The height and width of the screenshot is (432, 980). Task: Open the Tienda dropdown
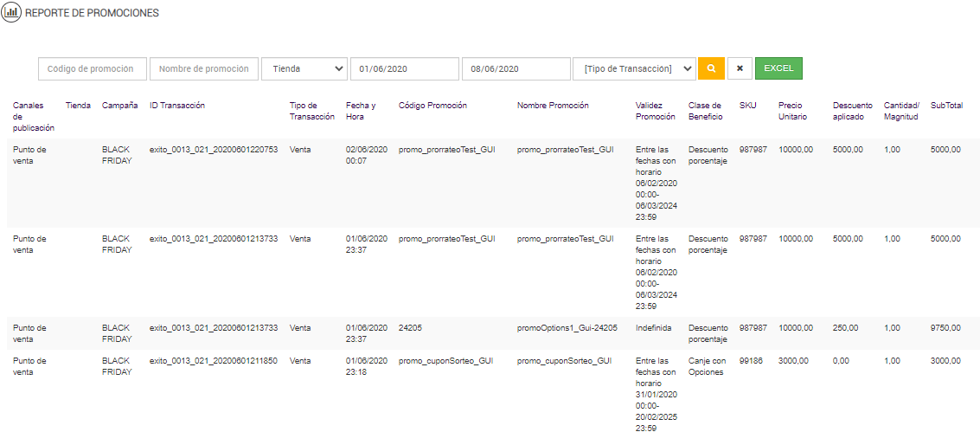[x=304, y=68]
